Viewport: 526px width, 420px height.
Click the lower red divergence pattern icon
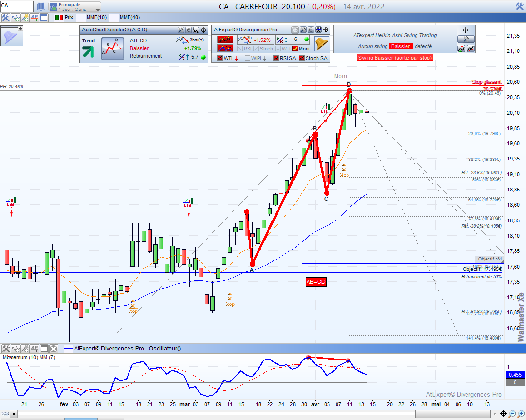click(x=225, y=48)
